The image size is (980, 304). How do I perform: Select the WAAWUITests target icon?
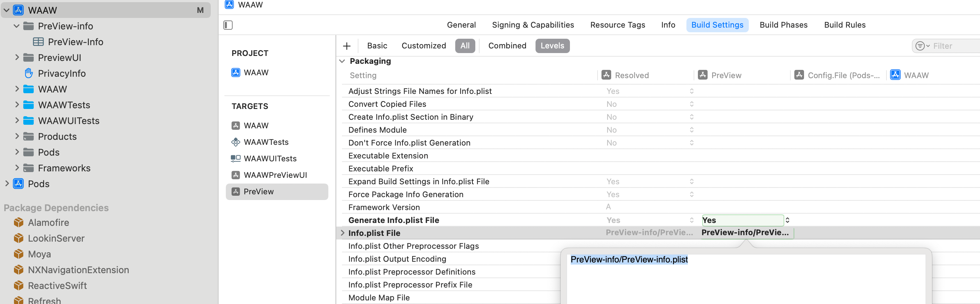pyautogui.click(x=236, y=159)
